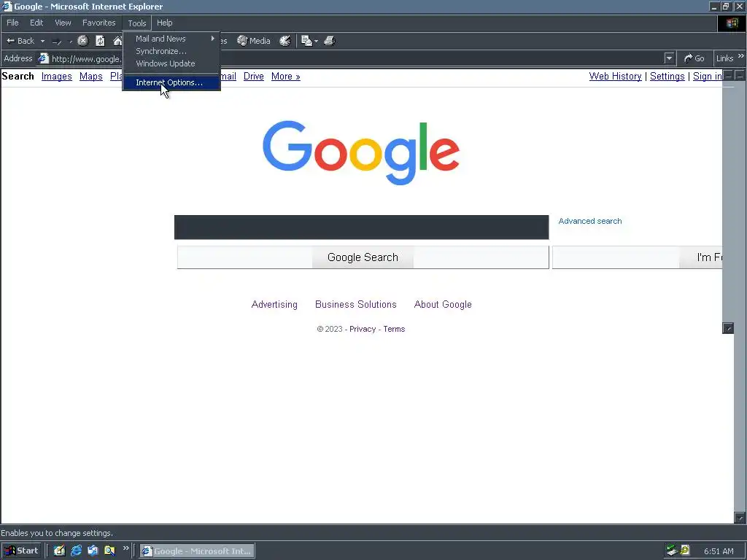Click the Start button
Screen dimensions: 747x560
pos(21,551)
